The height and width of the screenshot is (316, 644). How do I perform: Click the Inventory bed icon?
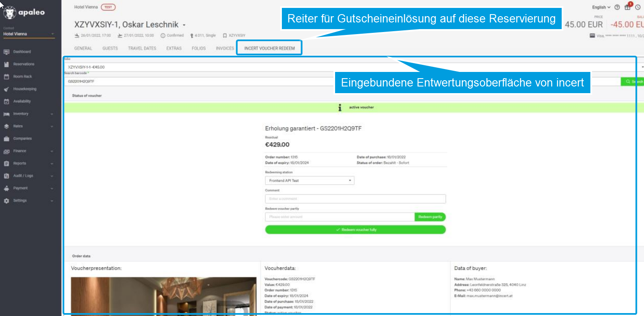click(7, 114)
